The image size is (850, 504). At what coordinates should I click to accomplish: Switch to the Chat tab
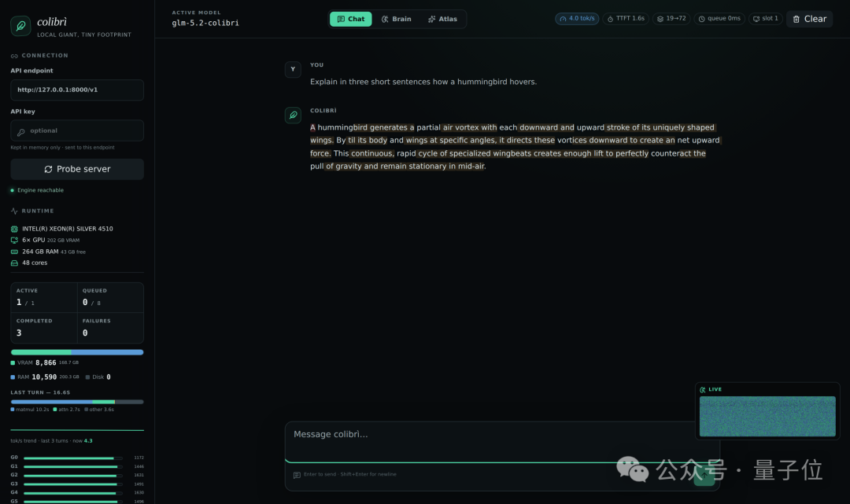[351, 19]
